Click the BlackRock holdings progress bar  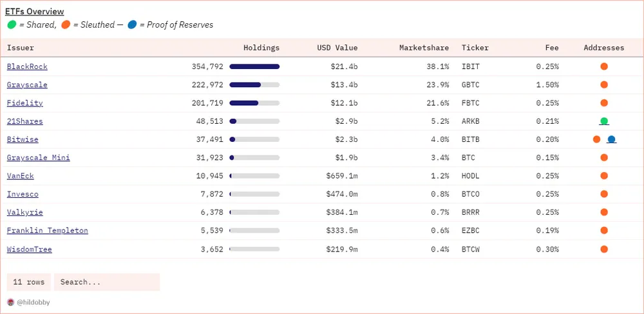254,66
